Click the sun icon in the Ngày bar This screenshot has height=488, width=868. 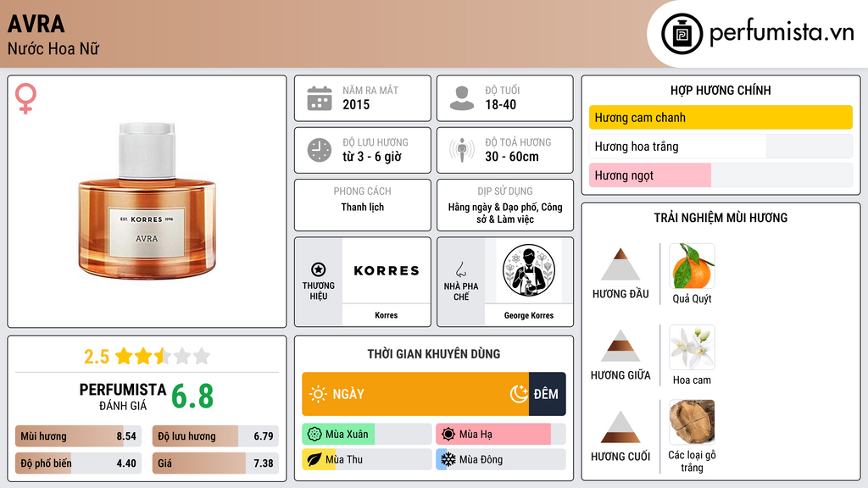(318, 394)
